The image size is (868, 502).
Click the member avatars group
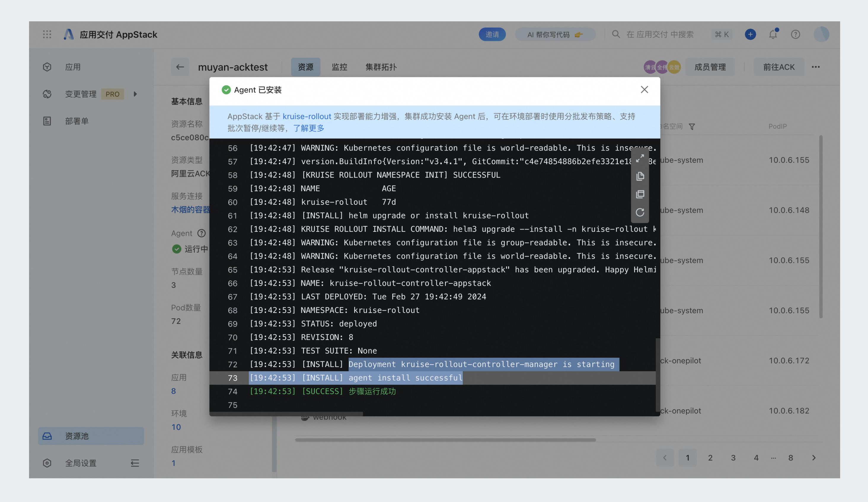click(x=662, y=67)
